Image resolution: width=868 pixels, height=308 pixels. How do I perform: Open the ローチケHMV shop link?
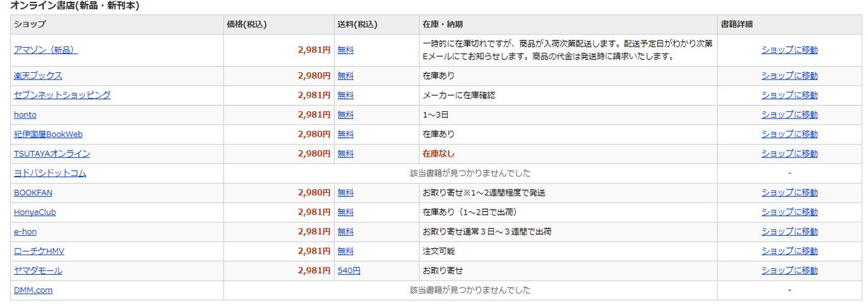tap(40, 251)
